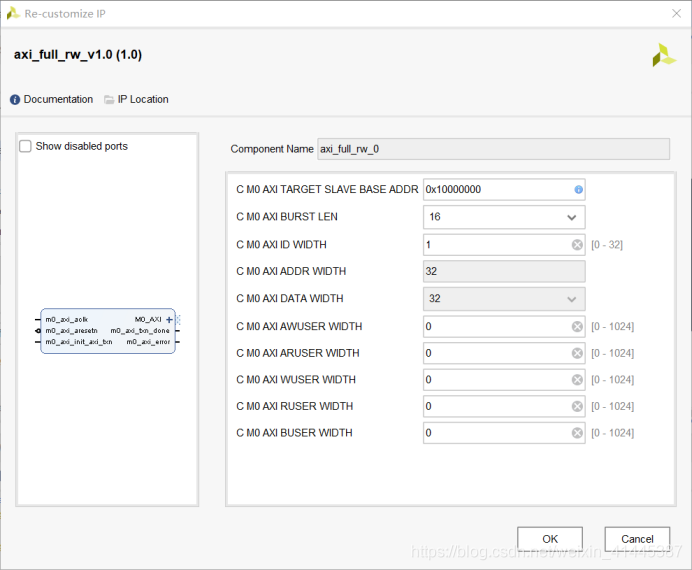
Task: Click the m0_axi_aresetn port label
Action: pos(71,330)
